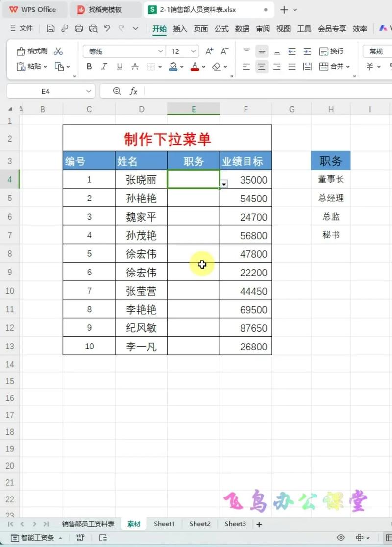
Task: Open borders dropdown arrow
Action: click(x=160, y=67)
